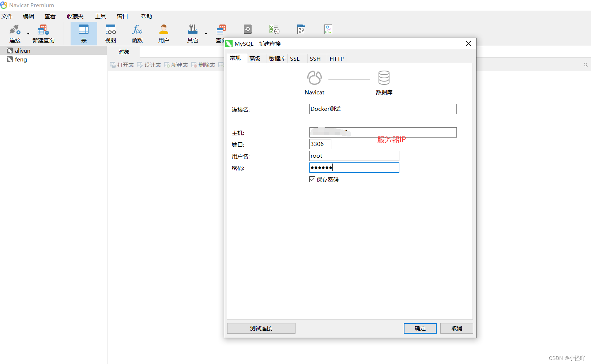591x364 pixels.
Task: Switch to the HTTP tab
Action: [x=336, y=59]
